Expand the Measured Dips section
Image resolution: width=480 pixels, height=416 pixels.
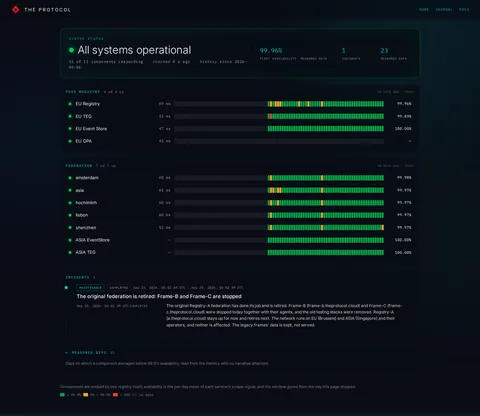[89, 352]
